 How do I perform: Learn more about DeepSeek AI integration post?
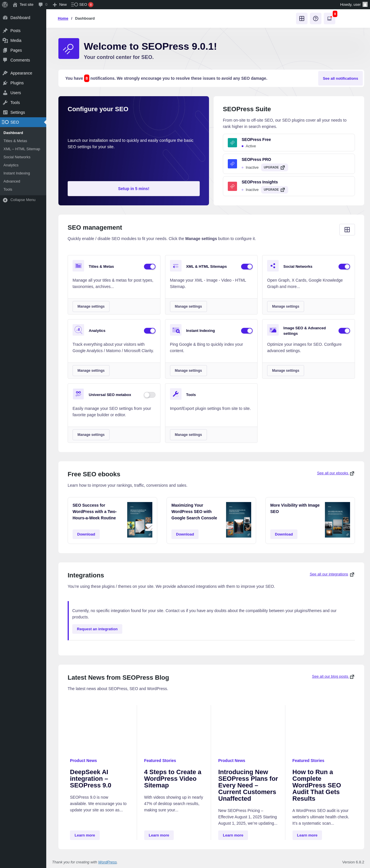(x=85, y=835)
